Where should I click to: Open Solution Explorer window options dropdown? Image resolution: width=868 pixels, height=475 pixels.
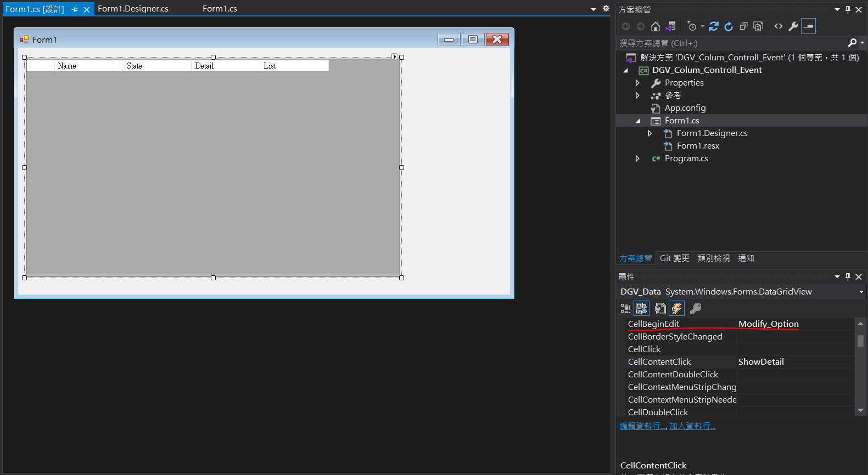tap(837, 9)
